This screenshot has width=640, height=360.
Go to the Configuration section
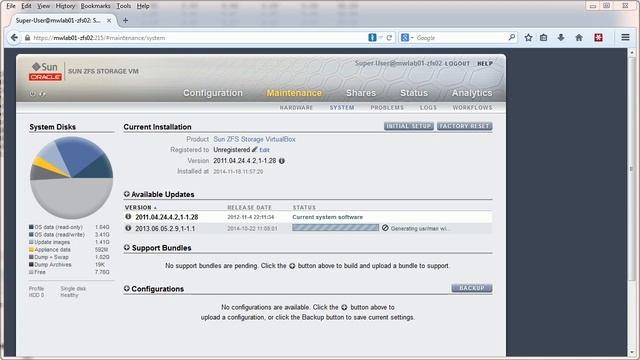coord(213,93)
